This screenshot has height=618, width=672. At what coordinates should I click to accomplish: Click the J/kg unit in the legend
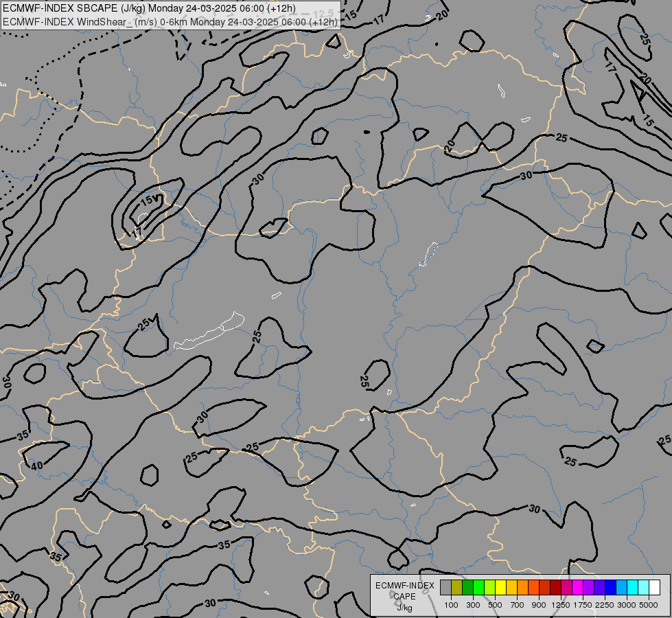[x=404, y=608]
